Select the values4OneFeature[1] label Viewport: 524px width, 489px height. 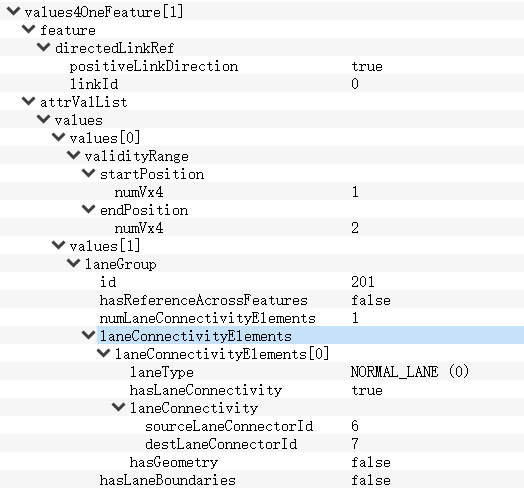tap(104, 12)
